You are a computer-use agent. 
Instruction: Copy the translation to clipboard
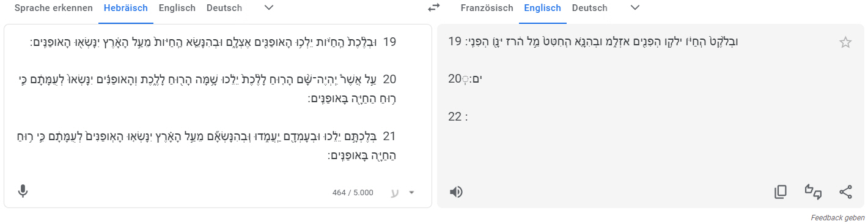click(781, 192)
